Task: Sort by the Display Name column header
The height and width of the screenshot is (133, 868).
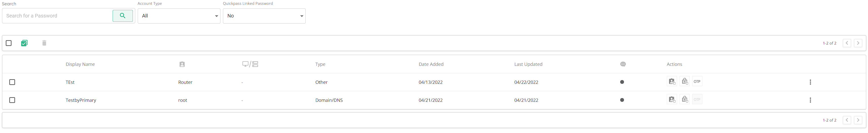Action: click(x=80, y=64)
